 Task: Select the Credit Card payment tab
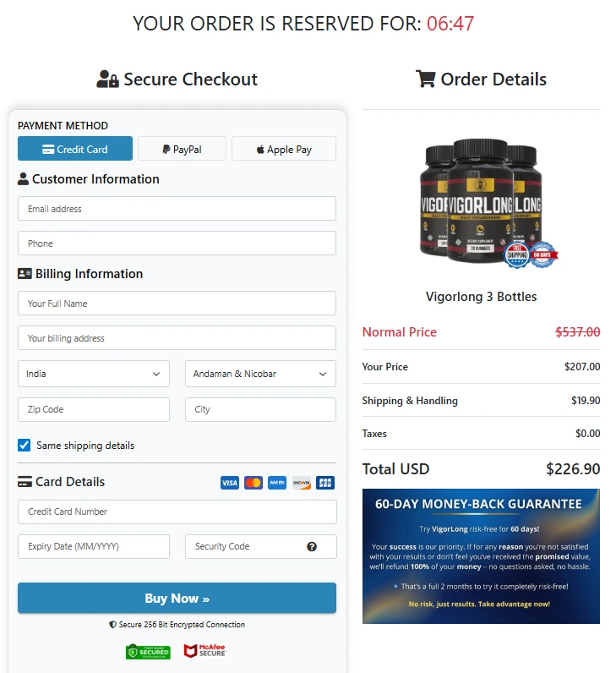75,149
